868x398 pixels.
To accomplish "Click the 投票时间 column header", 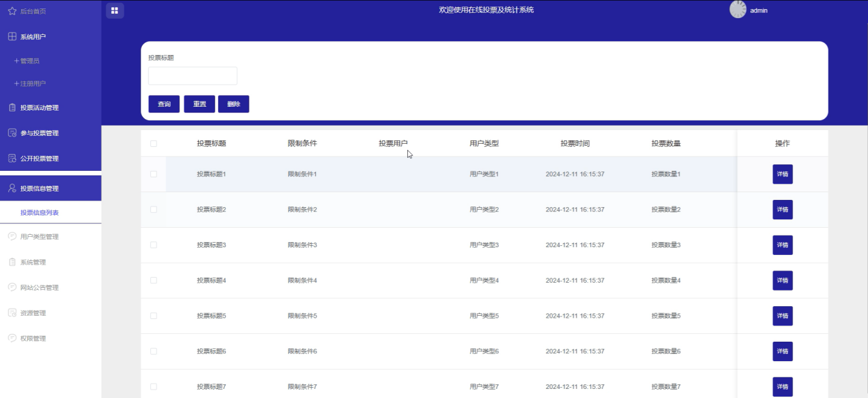I will coord(575,144).
